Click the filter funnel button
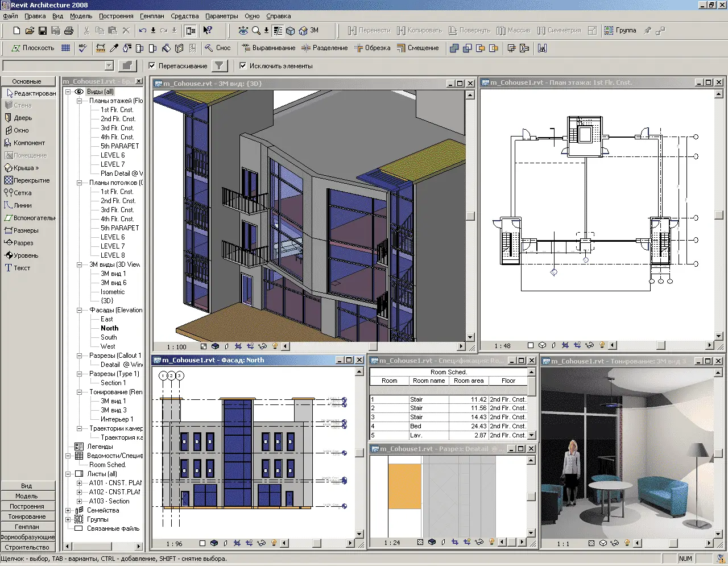The width and height of the screenshot is (728, 566). [220, 66]
